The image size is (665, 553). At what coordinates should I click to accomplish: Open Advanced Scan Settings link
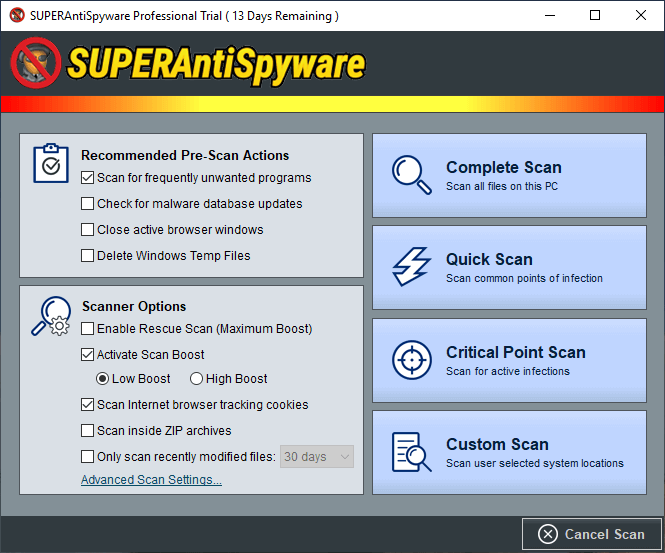tap(151, 480)
